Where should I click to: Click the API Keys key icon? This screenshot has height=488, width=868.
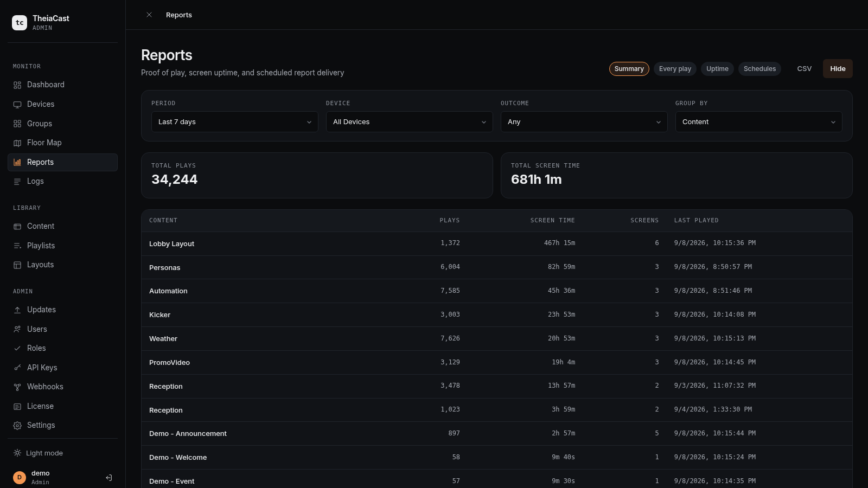tap(17, 368)
